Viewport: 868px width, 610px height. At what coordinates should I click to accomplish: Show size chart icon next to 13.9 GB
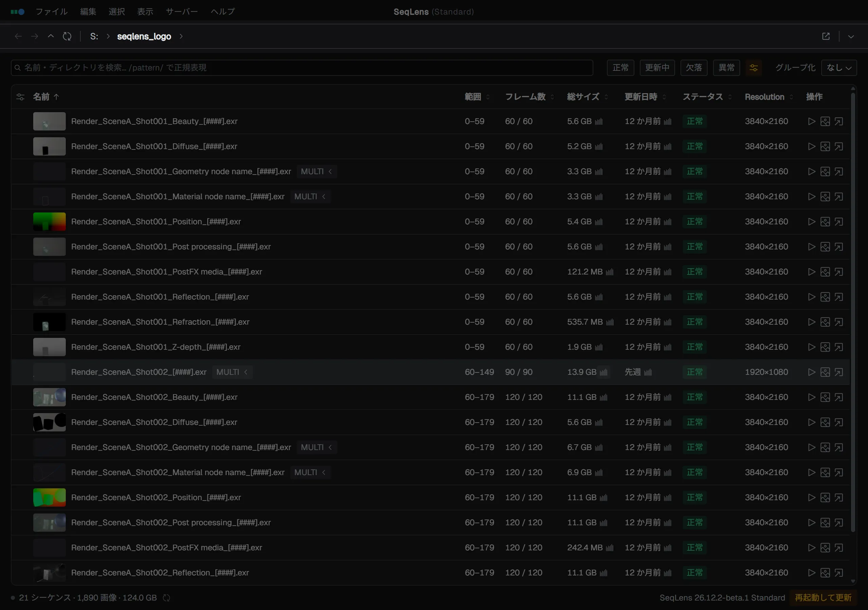point(604,372)
